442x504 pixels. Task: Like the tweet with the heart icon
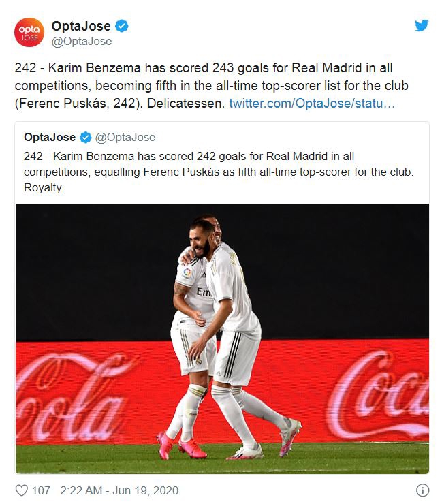[x=21, y=490]
